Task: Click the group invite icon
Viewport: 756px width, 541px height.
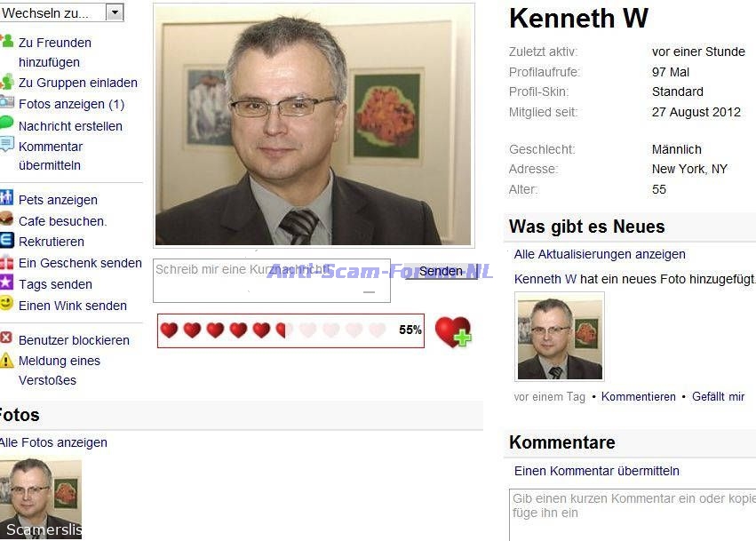Action: pos(6,82)
